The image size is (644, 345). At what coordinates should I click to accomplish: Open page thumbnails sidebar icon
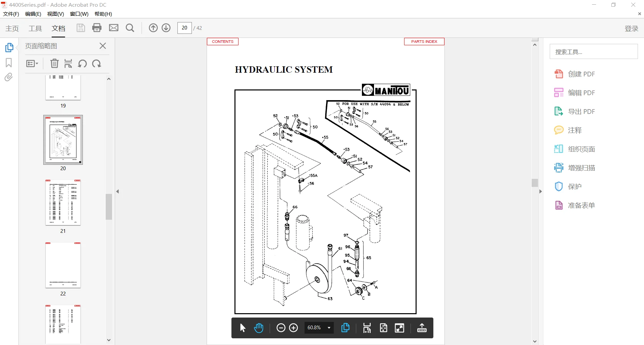tap(9, 48)
